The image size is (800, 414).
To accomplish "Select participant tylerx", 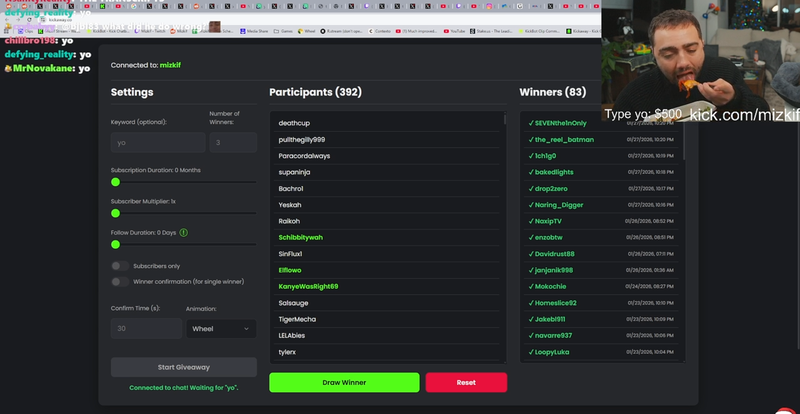I will point(287,352).
